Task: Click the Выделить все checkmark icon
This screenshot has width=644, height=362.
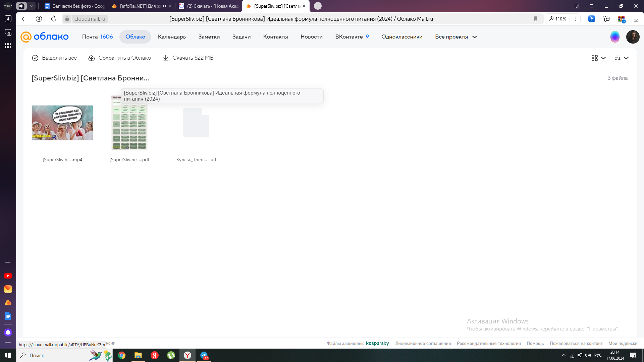Action: pyautogui.click(x=35, y=58)
